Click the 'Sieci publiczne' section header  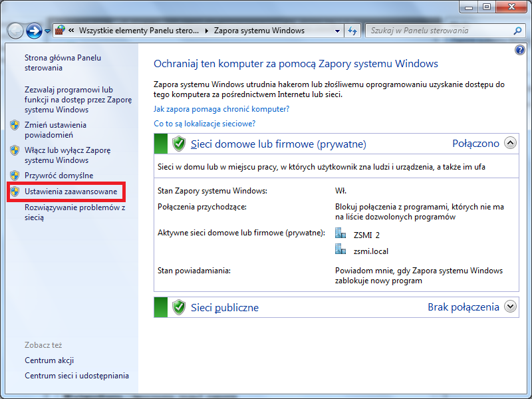(225, 308)
